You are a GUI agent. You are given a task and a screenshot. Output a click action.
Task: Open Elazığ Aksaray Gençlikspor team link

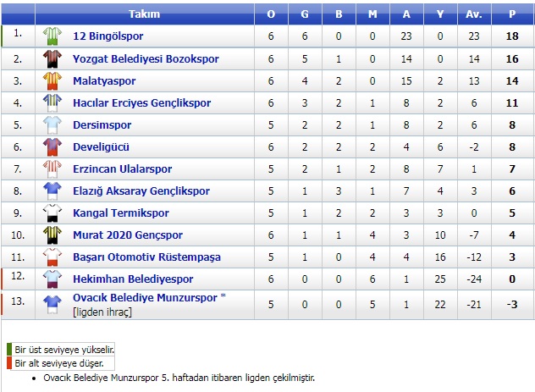point(141,191)
